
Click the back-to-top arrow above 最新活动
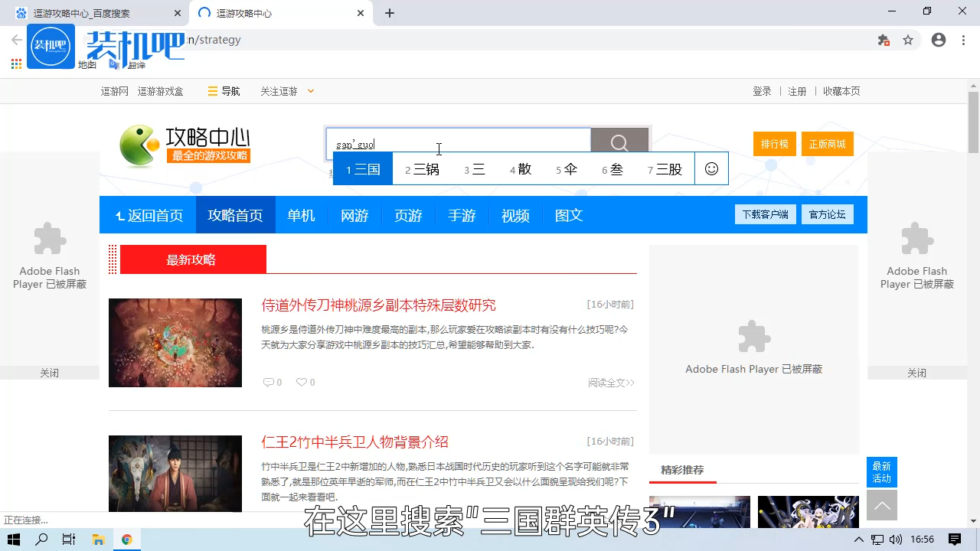[x=881, y=505]
